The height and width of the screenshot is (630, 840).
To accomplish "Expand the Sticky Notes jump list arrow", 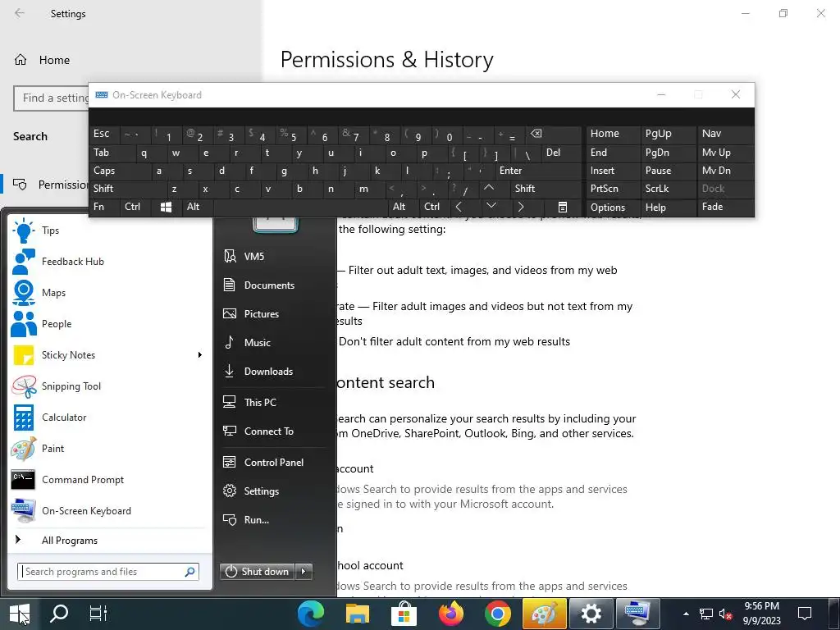I will [x=200, y=354].
